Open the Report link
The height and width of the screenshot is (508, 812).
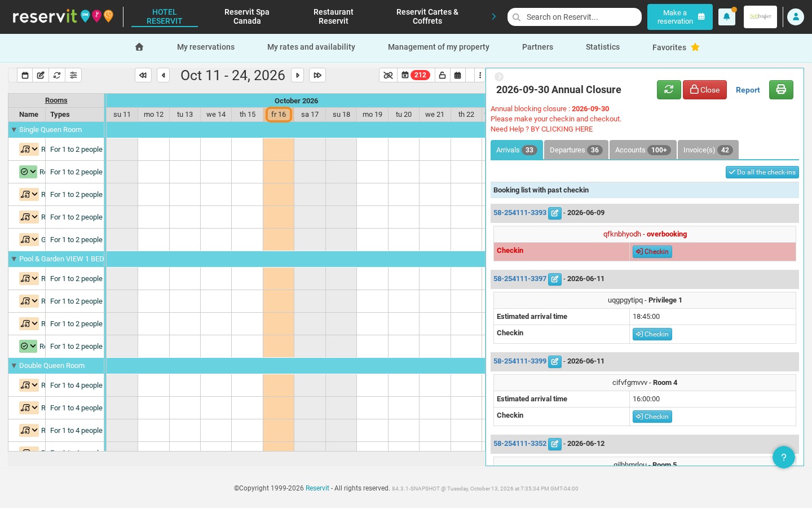tap(748, 90)
